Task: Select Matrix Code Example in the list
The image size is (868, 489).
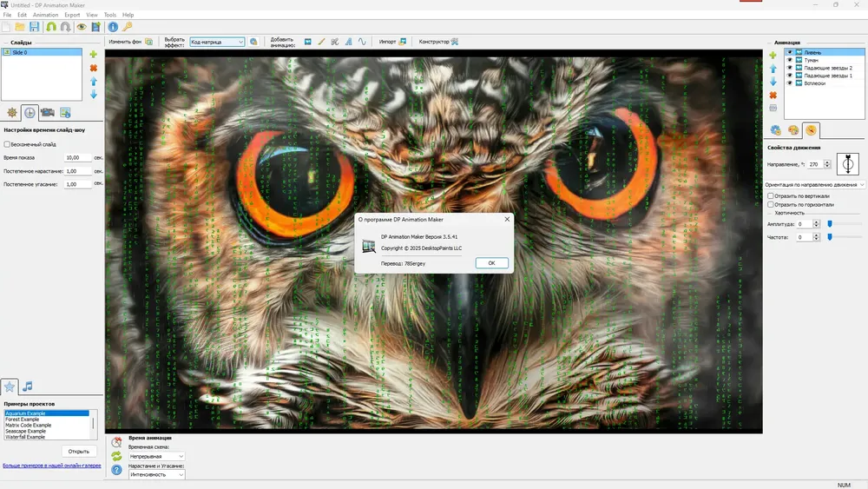Action: click(29, 426)
